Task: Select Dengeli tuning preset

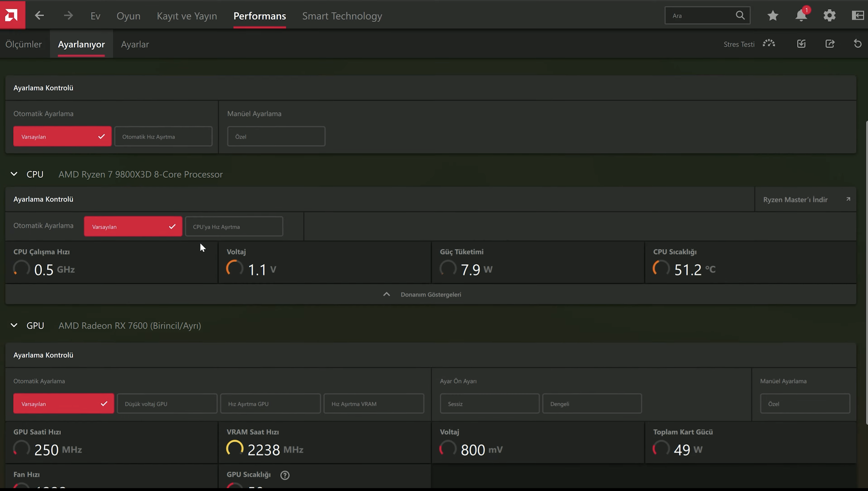Action: pyautogui.click(x=592, y=403)
